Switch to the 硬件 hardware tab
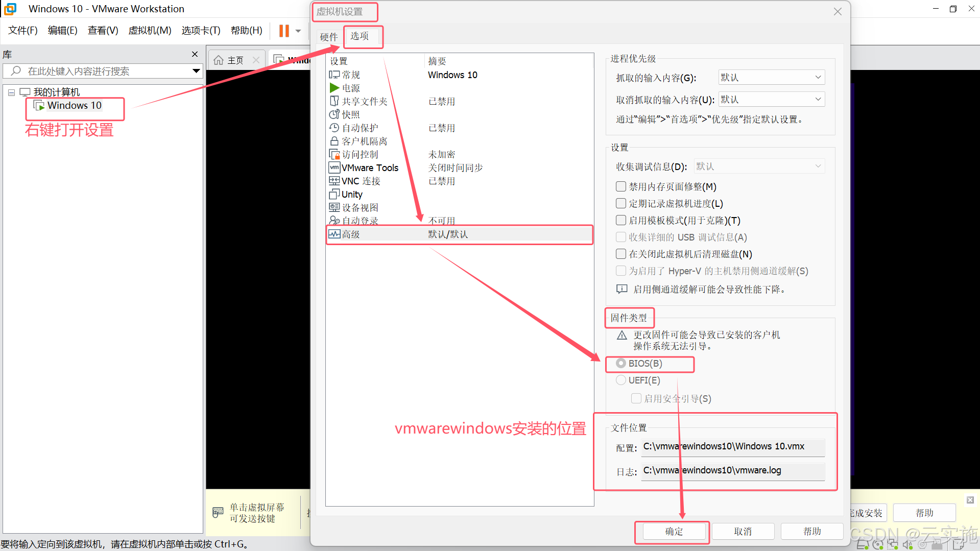The width and height of the screenshot is (980, 551). click(329, 37)
